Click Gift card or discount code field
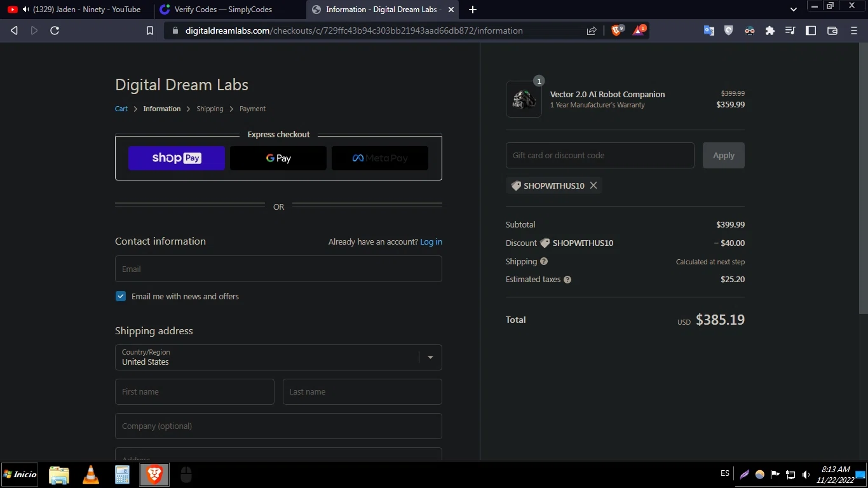 [x=600, y=155]
